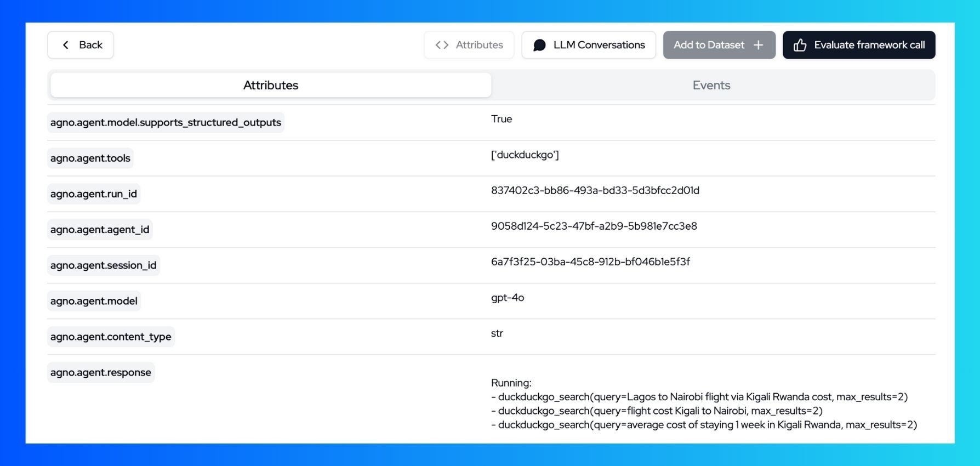Click the chat bubble LLM Conversations icon
This screenshot has width=980, height=466.
click(x=539, y=45)
